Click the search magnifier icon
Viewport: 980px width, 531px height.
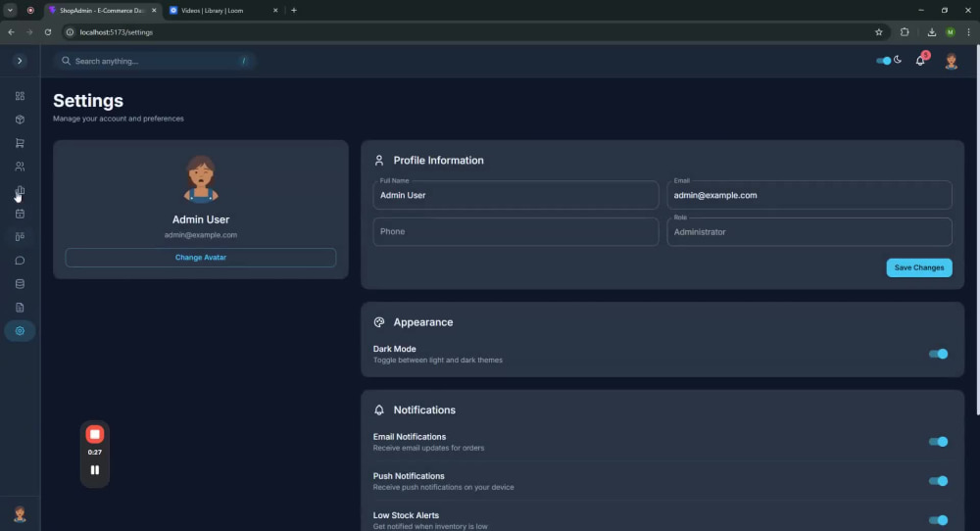[x=66, y=61]
